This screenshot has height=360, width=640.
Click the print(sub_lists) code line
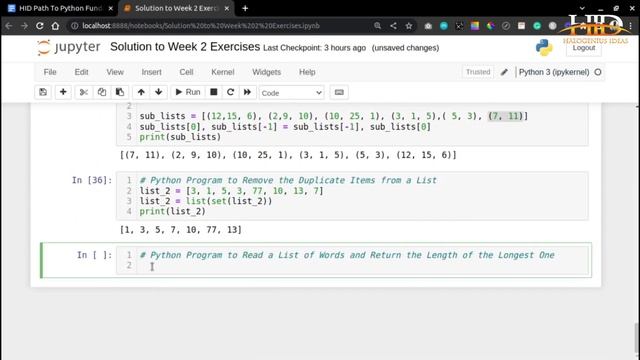[x=180, y=137]
